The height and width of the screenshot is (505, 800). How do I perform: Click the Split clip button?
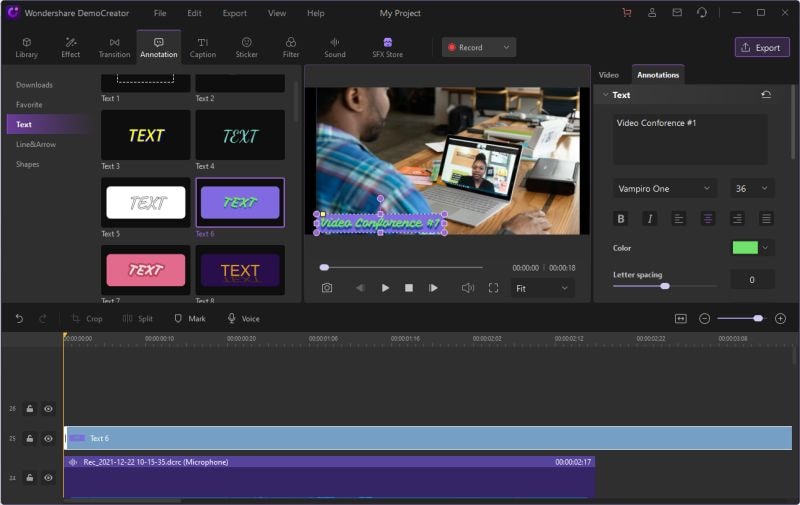tap(138, 319)
